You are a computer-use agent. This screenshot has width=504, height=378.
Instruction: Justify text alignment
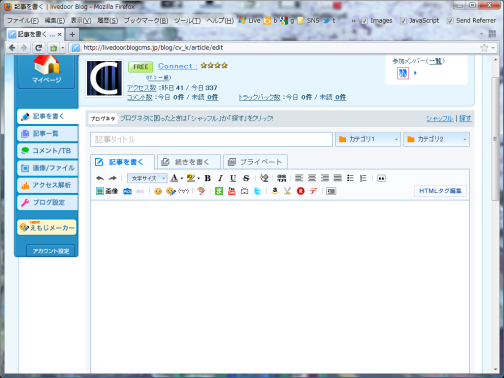click(338, 178)
